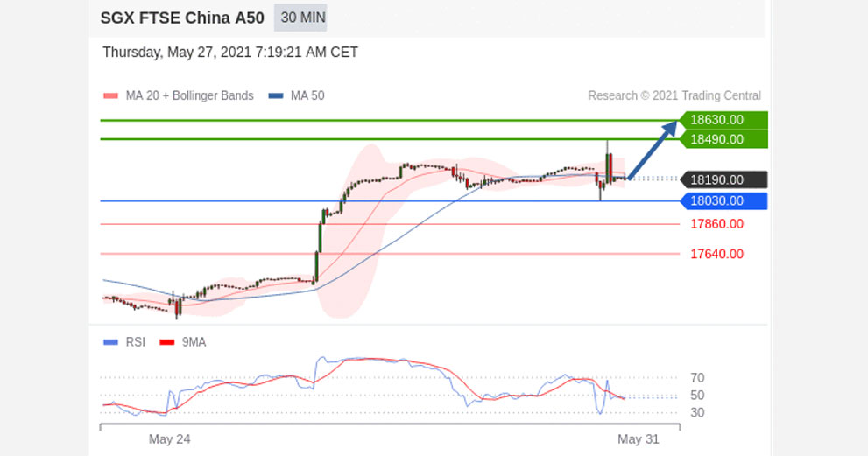Select the 18490.00 resistance price label
The width and height of the screenshot is (868, 456).
(x=723, y=139)
